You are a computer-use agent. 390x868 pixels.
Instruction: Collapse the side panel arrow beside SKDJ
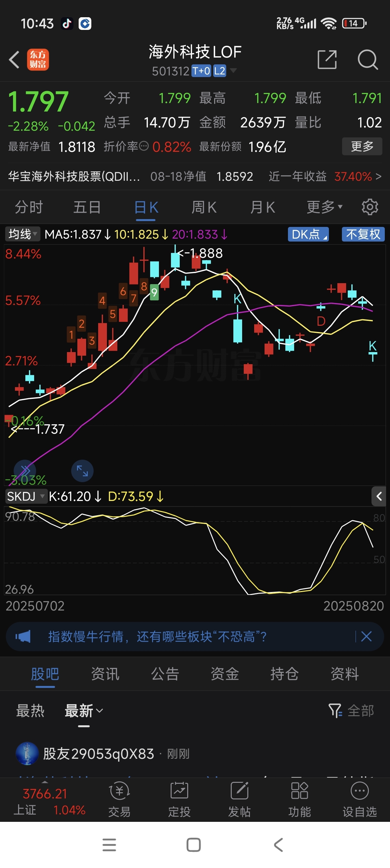379,496
